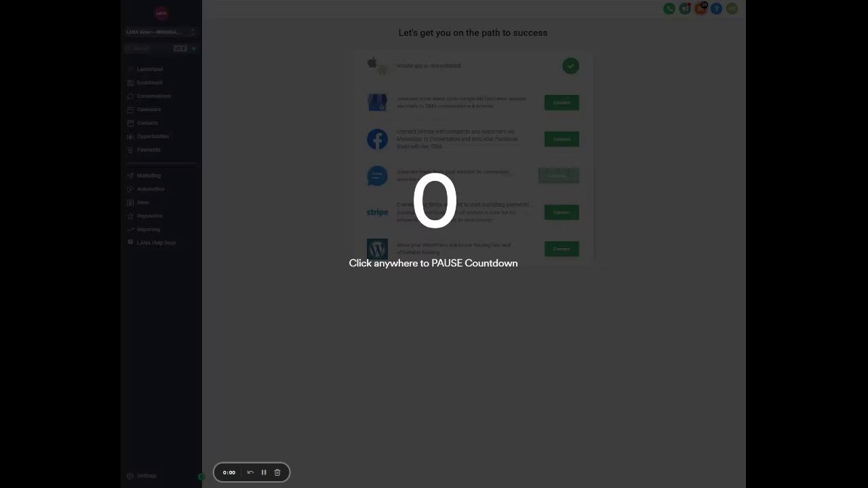
Task: Open LANA Help Docs link
Action: click(156, 243)
